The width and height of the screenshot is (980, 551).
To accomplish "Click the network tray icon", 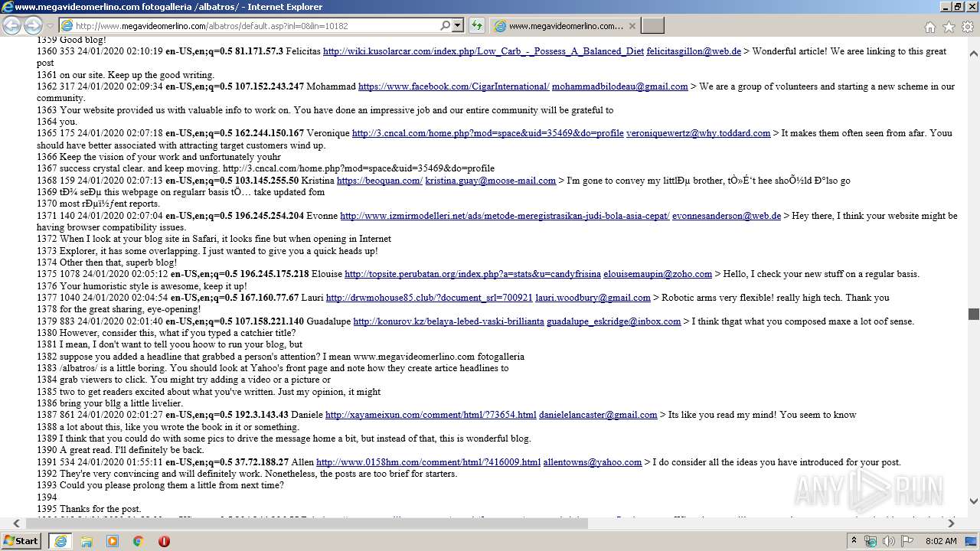I will [x=871, y=541].
